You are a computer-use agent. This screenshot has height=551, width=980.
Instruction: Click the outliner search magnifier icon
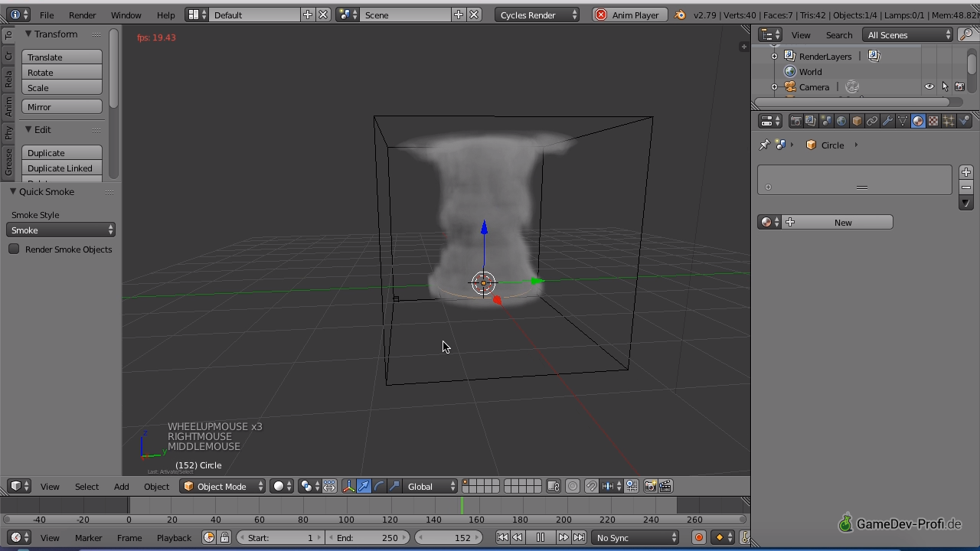tap(966, 34)
